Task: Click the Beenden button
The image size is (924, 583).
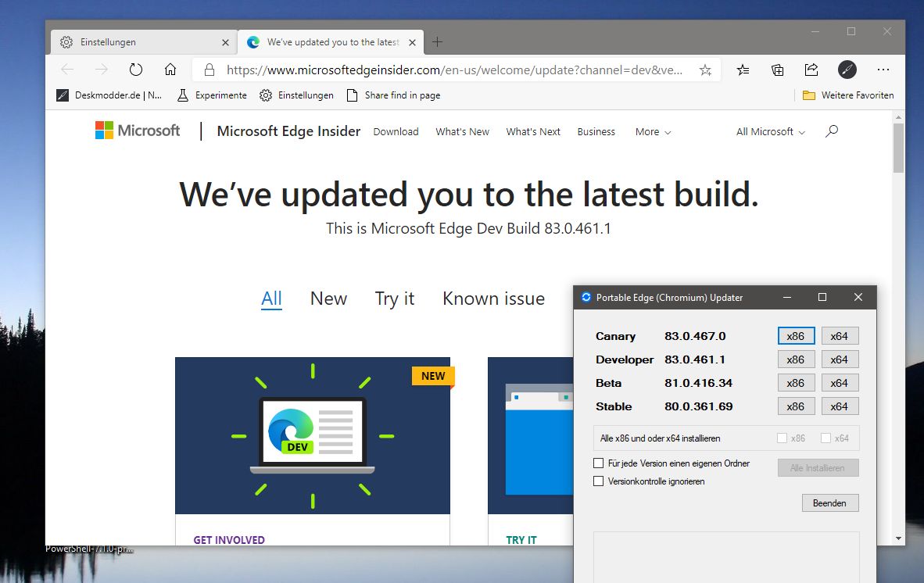Action: click(x=829, y=503)
